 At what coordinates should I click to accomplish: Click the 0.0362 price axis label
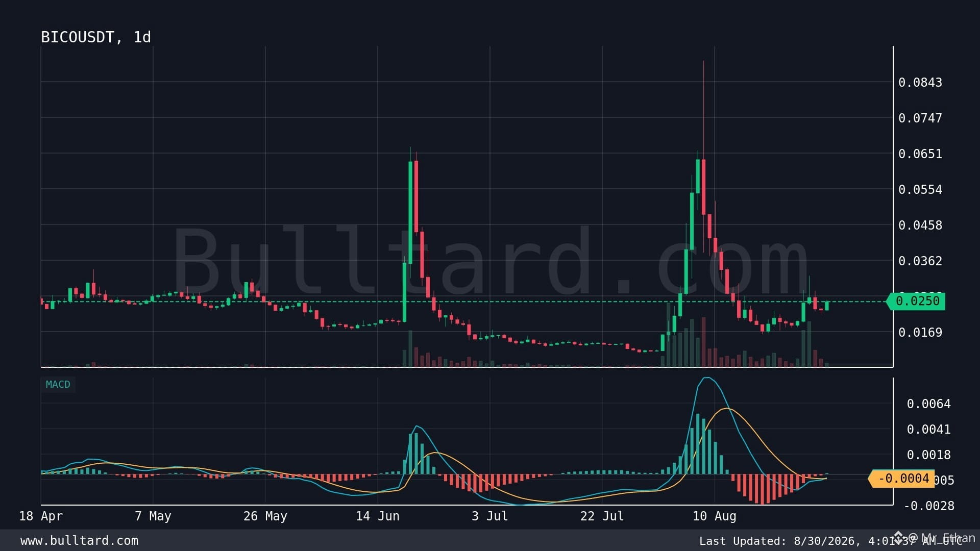[920, 261]
